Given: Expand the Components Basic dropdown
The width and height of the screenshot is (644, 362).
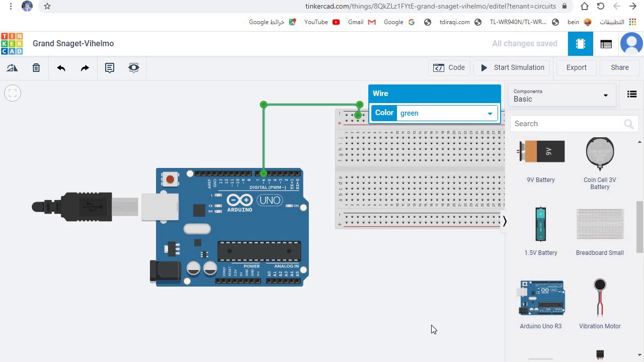Looking at the screenshot, I should [561, 95].
